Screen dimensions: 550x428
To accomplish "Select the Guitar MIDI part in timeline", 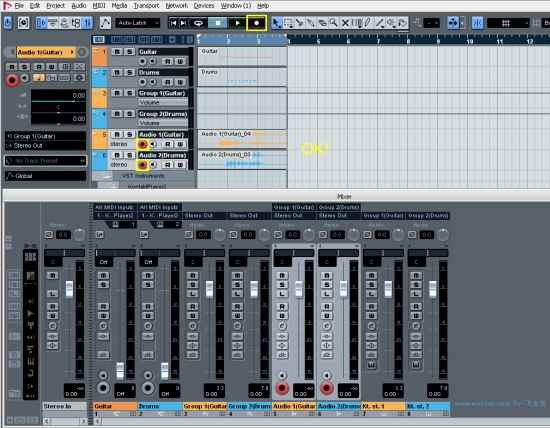I will 242,56.
